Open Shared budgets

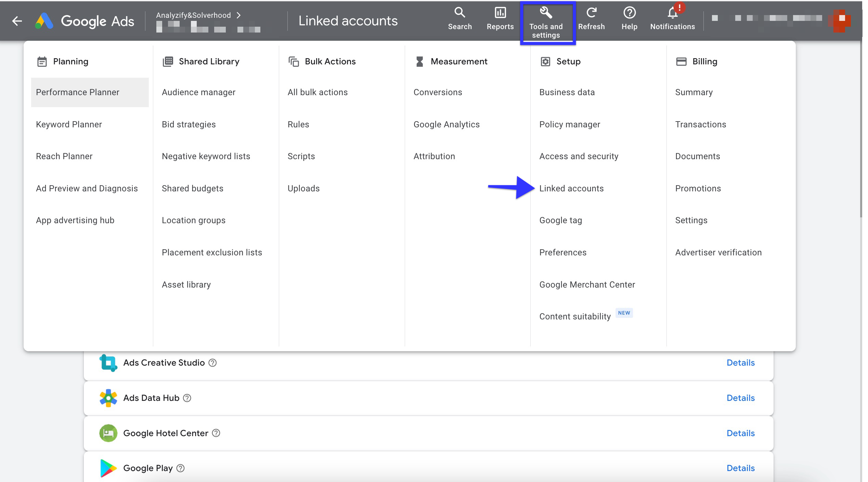point(192,188)
